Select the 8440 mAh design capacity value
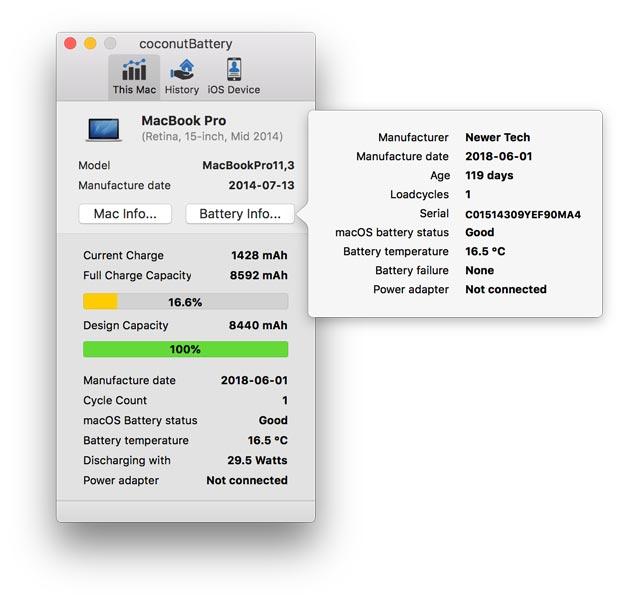The image size is (632, 602). tap(258, 325)
